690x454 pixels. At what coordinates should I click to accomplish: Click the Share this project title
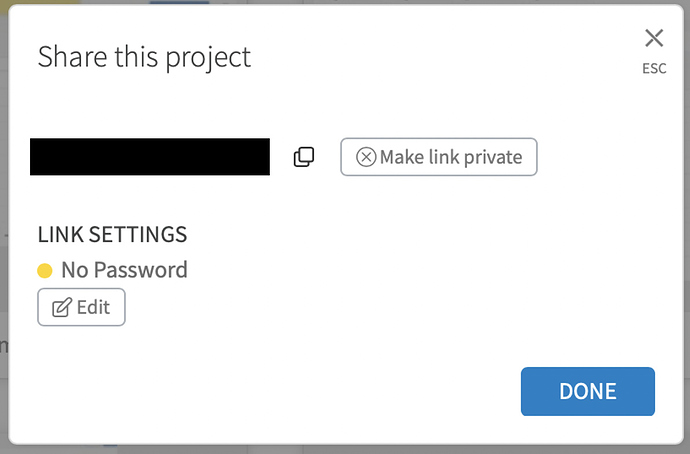click(x=144, y=57)
